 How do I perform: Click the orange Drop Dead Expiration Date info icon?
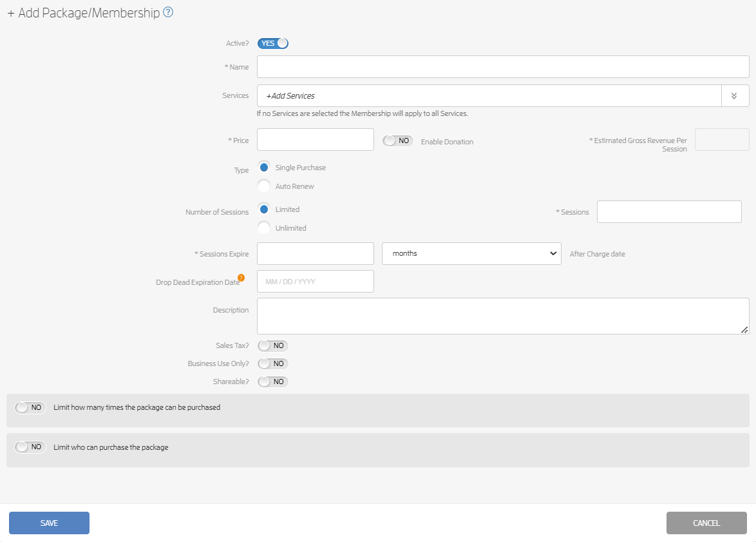point(241,278)
